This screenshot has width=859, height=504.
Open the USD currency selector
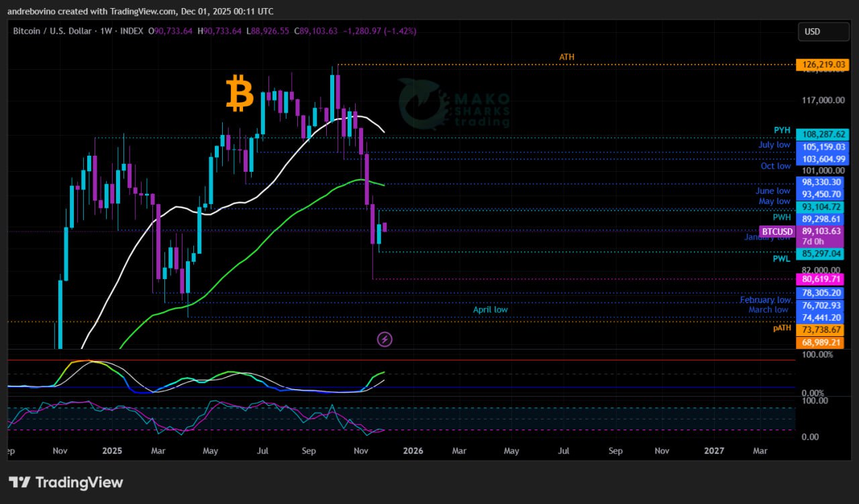coord(821,32)
